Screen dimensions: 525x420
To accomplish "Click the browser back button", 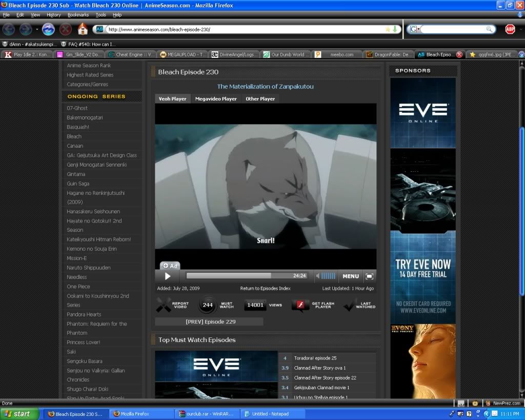I will coord(9,29).
